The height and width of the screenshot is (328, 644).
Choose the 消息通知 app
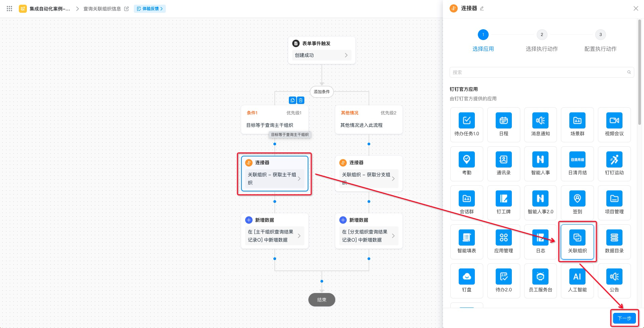tap(540, 125)
